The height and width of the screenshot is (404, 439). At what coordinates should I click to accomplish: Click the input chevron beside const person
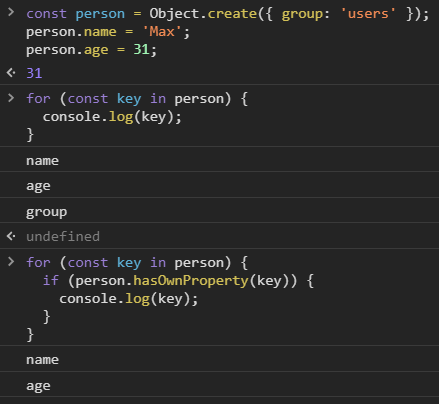click(x=11, y=12)
